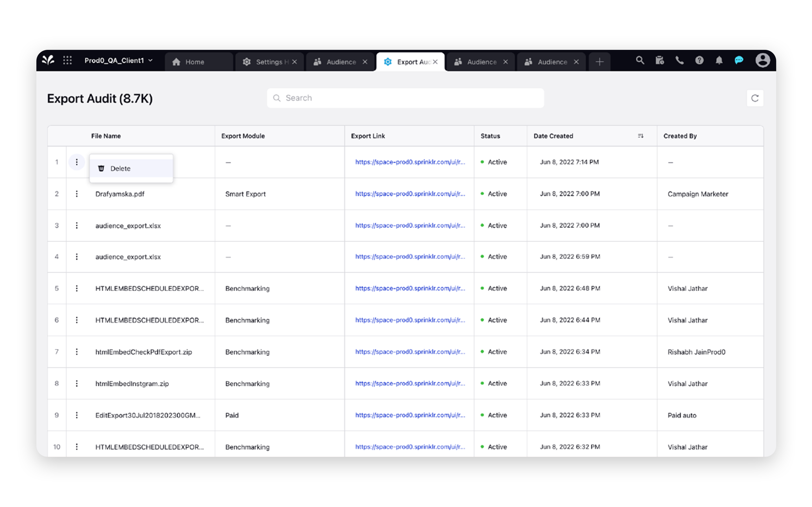Select the Settings H tab
The image size is (812, 507).
pyautogui.click(x=268, y=61)
